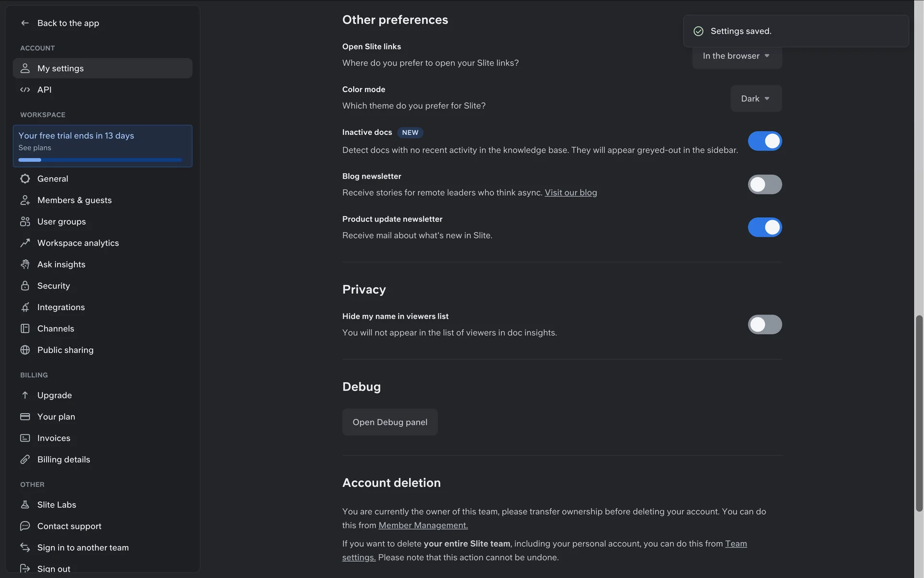This screenshot has width=924, height=578.
Task: Click the Integrations plug icon
Action: coord(25,307)
